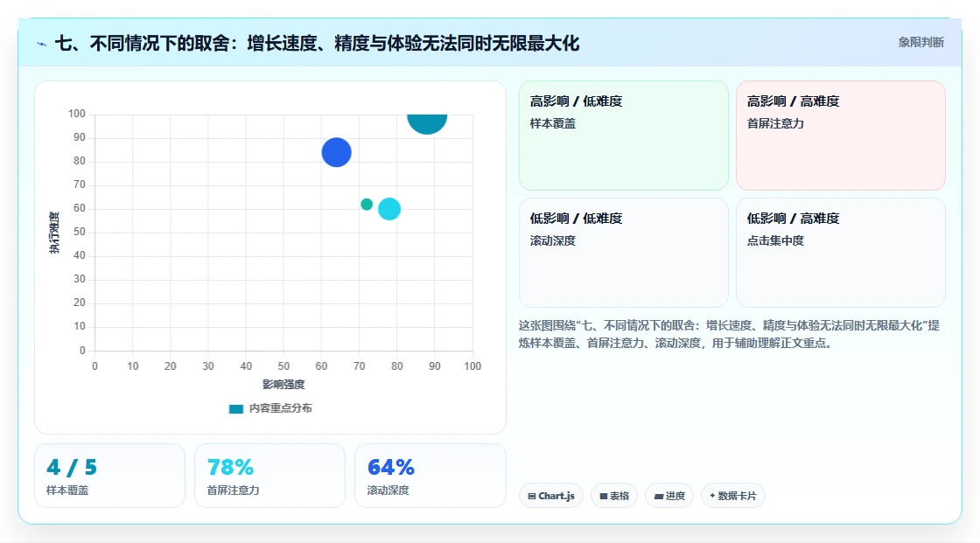
Task: Click the description paragraph starting 这张图围绕
Action: coord(729,334)
